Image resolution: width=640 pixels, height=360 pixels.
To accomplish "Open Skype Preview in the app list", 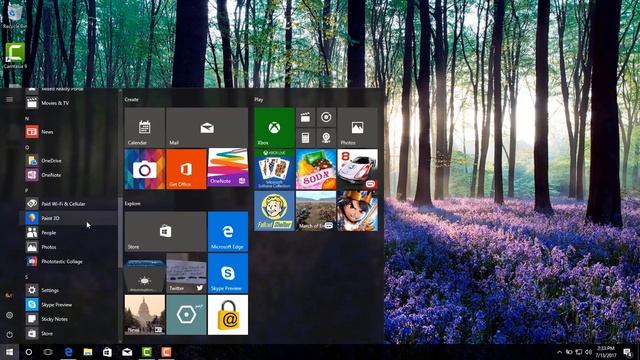I will tap(68, 304).
